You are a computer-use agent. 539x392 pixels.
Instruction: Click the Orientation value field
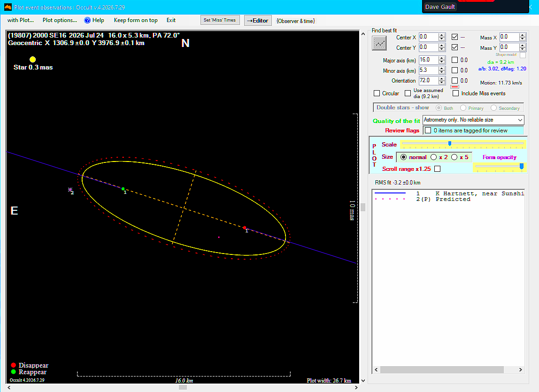pyautogui.click(x=428, y=80)
